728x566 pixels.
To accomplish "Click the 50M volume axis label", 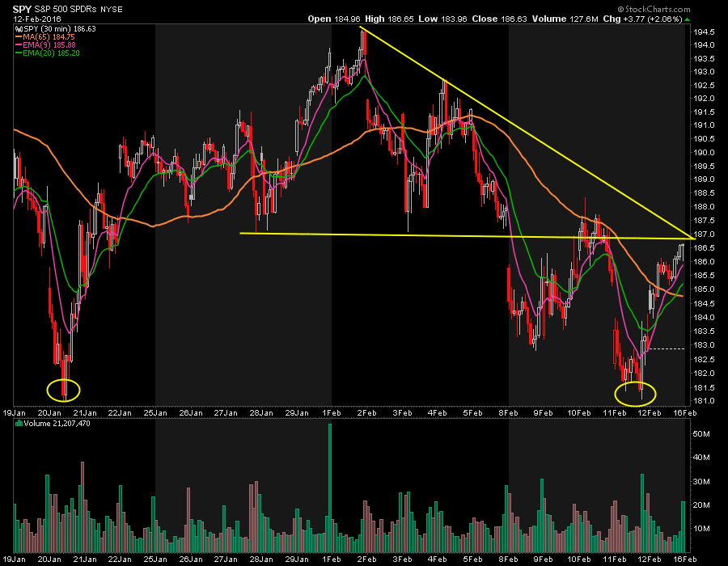I will click(x=701, y=433).
